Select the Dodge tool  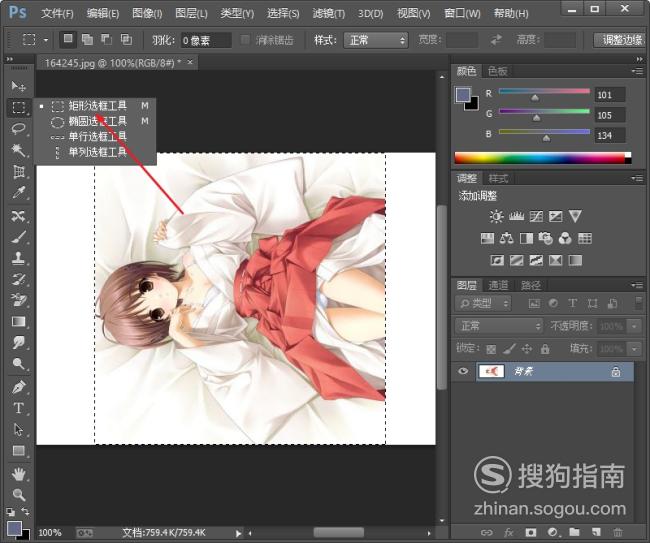click(x=18, y=364)
